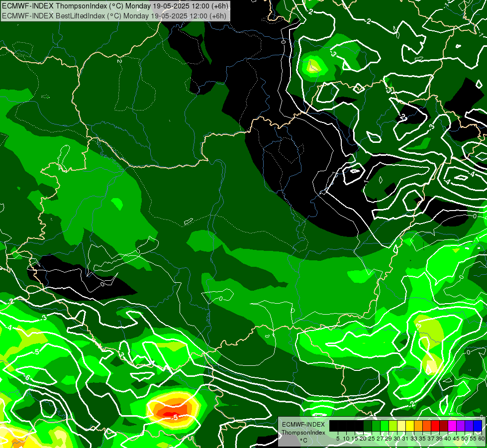Viewport: 487px width, 448px height.
Task: Click the legend tick value 20
Action: coord(364,439)
